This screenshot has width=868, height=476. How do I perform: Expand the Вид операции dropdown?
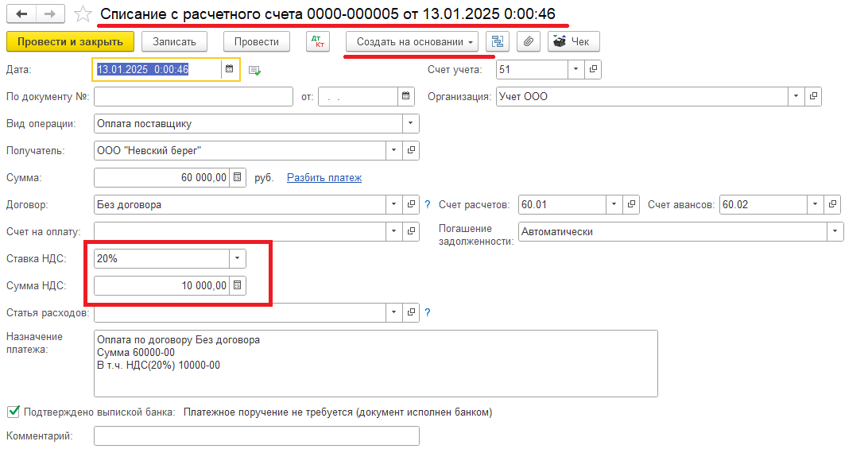pyautogui.click(x=410, y=124)
